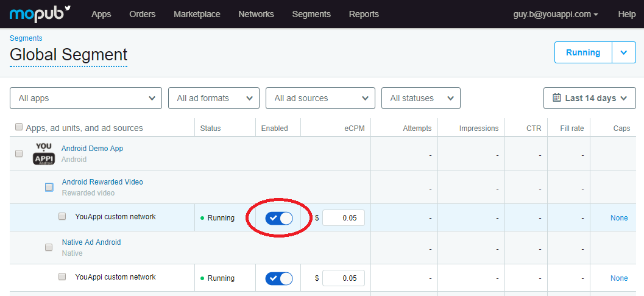Expand the All apps dropdown
644x296 pixels.
86,98
